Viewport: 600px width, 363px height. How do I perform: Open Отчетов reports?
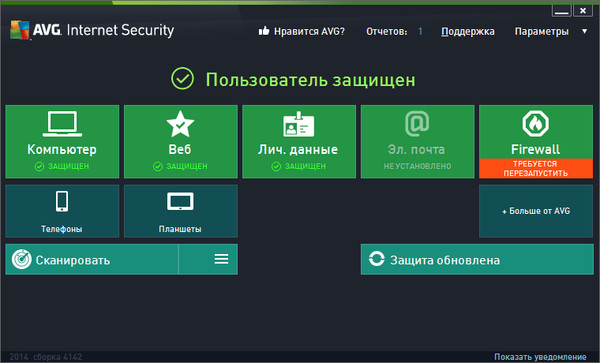coord(386,31)
